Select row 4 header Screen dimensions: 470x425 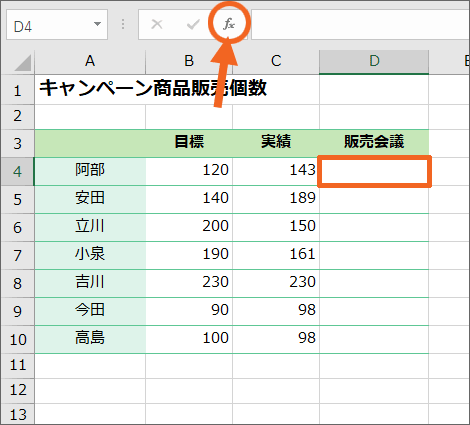click(x=18, y=171)
